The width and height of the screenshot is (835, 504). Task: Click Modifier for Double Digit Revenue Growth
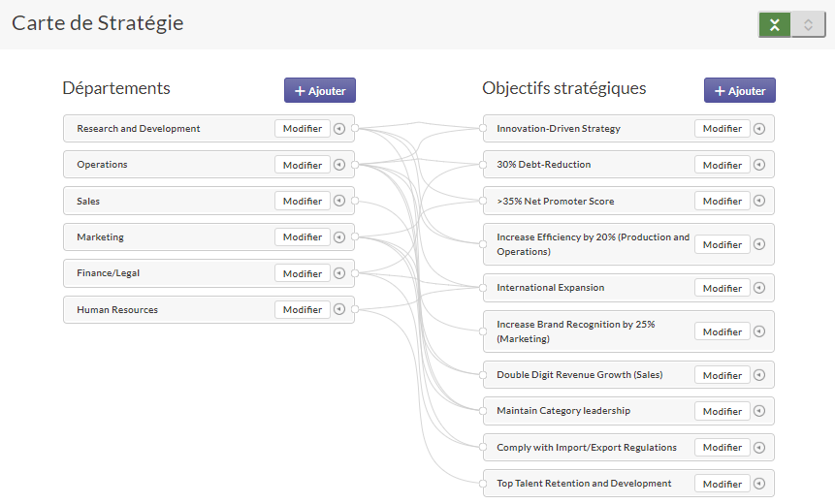pyautogui.click(x=722, y=375)
